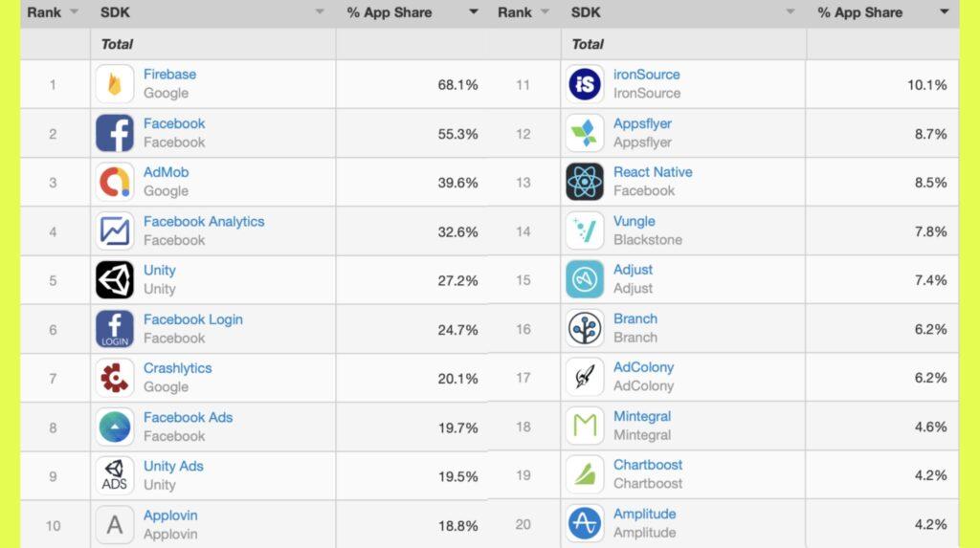Click the Branch tree icon
980x548 pixels.
point(585,329)
